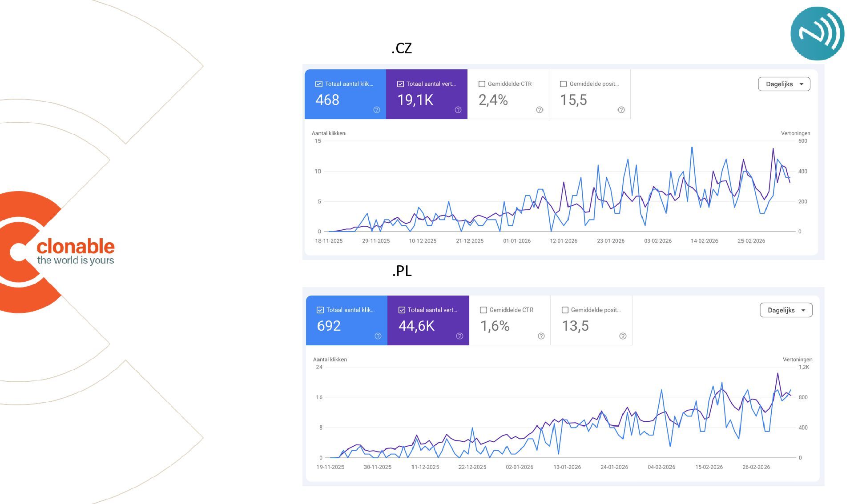Open help icon for .CZ Gemiddelde CTR

[x=540, y=110]
